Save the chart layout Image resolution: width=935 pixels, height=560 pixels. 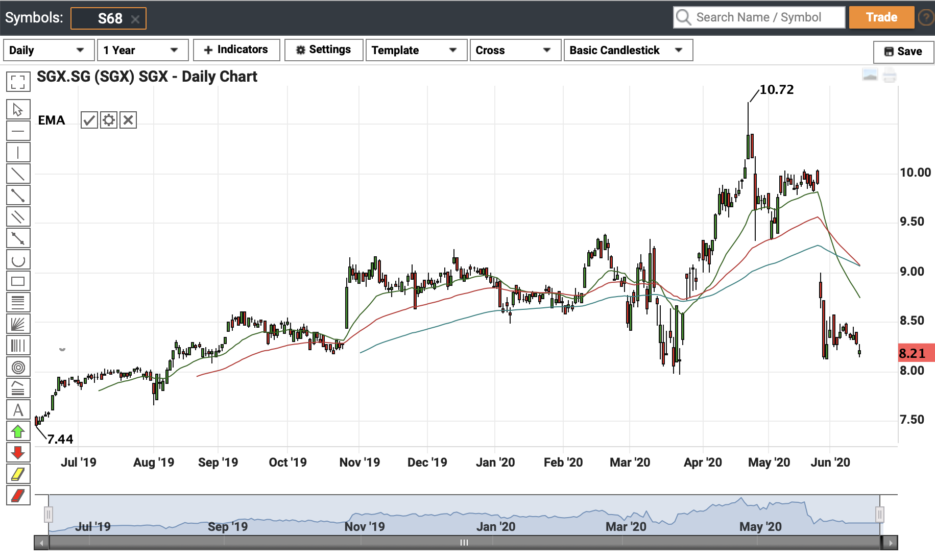903,52
